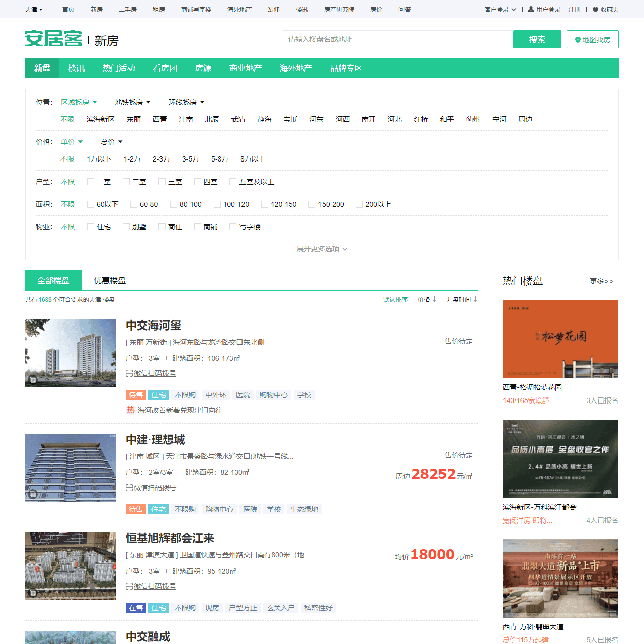This screenshot has width=644, height=644.
Task: Click 西青-格调松萝花园 title
Action: point(532,387)
